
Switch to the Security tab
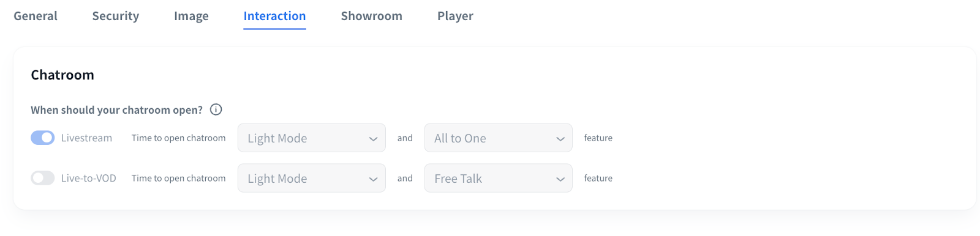[116, 16]
